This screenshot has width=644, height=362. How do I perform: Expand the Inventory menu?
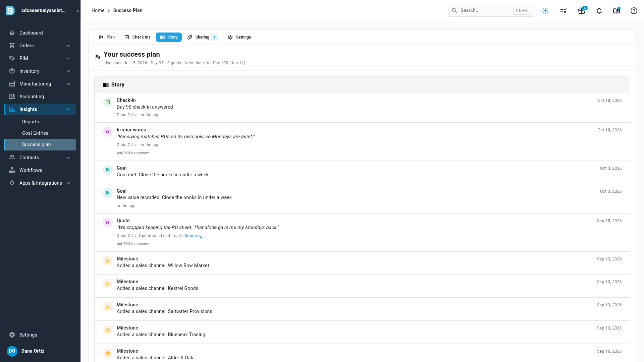click(40, 71)
